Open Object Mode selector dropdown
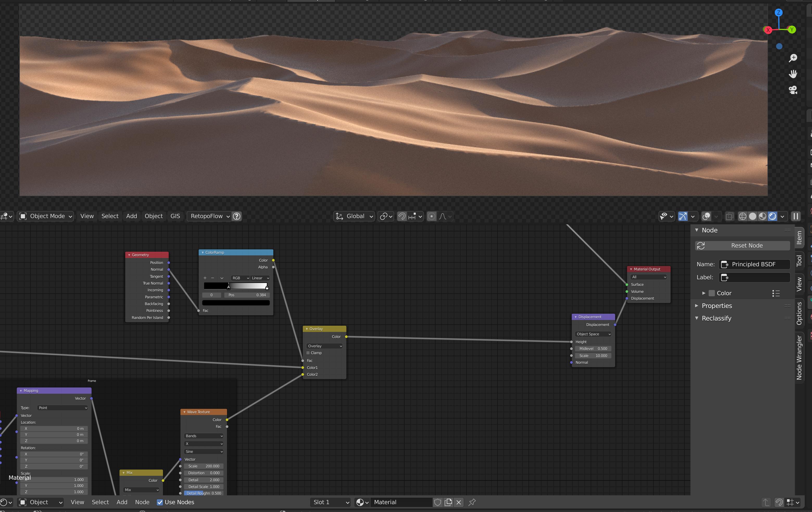This screenshot has width=812, height=512. [x=46, y=216]
